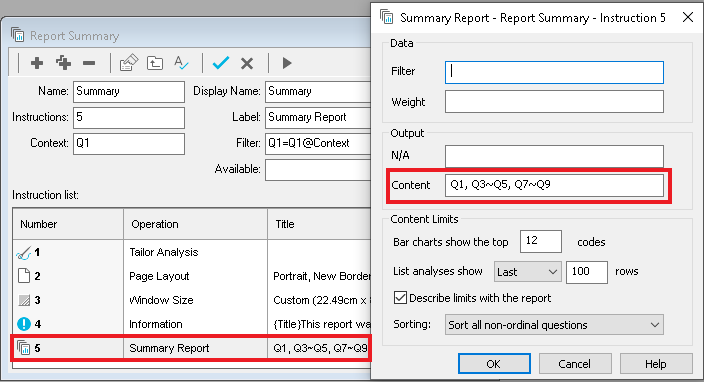Click the Context field showing Q1
This screenshot has width=704, height=382.
click(129, 144)
